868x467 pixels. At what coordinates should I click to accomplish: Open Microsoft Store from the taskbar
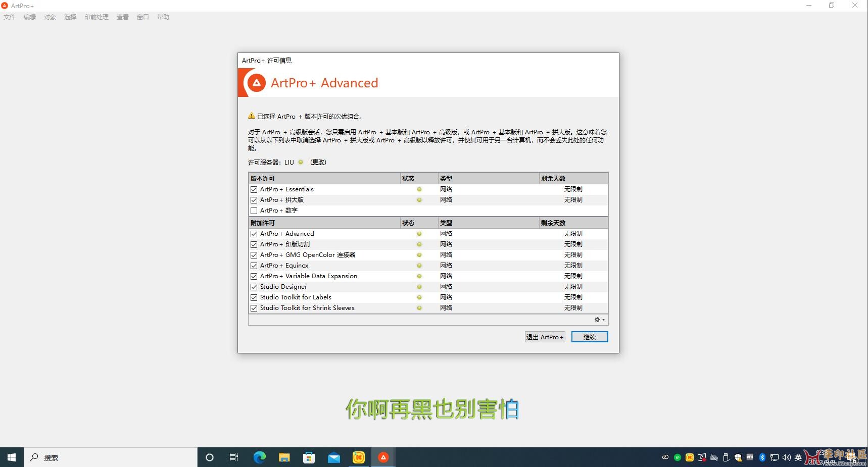coord(309,457)
